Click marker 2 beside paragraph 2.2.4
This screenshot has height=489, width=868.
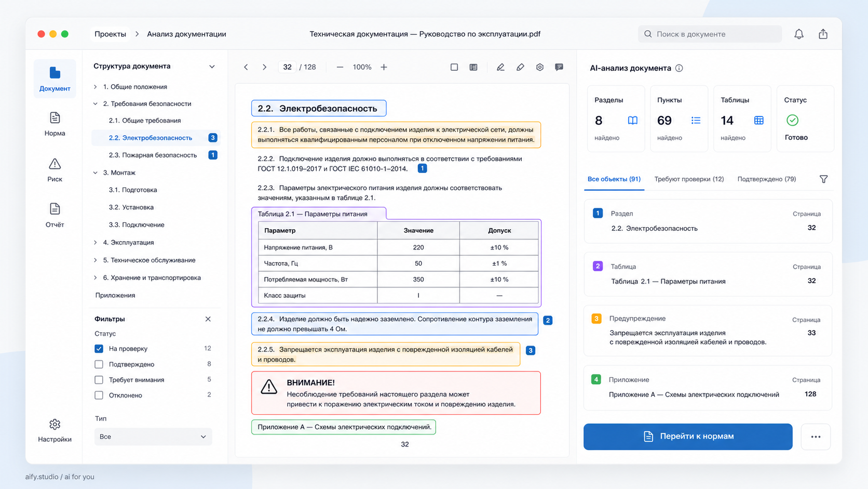(x=548, y=321)
